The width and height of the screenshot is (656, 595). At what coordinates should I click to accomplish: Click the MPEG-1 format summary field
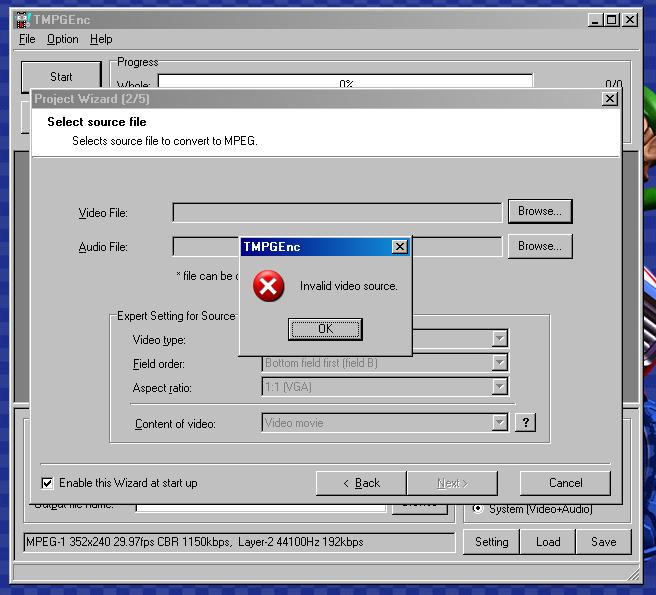click(x=239, y=542)
